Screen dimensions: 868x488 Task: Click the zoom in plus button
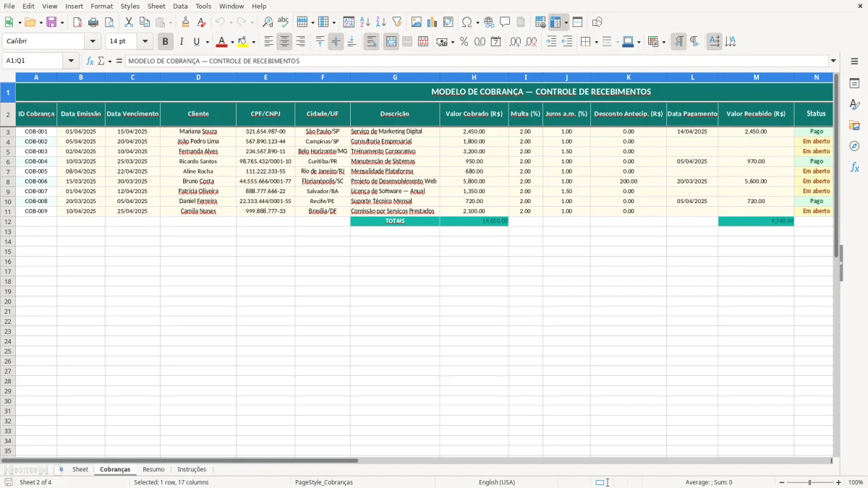[x=839, y=482]
